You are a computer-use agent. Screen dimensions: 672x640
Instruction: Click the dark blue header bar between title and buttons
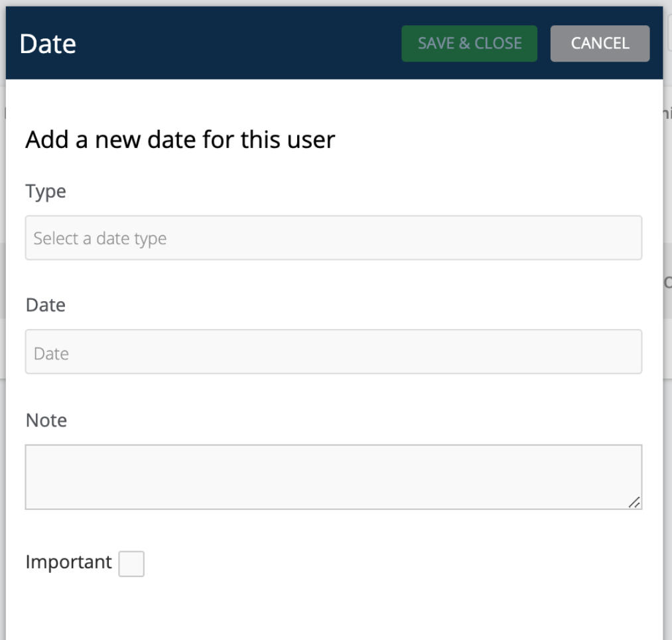click(x=239, y=43)
